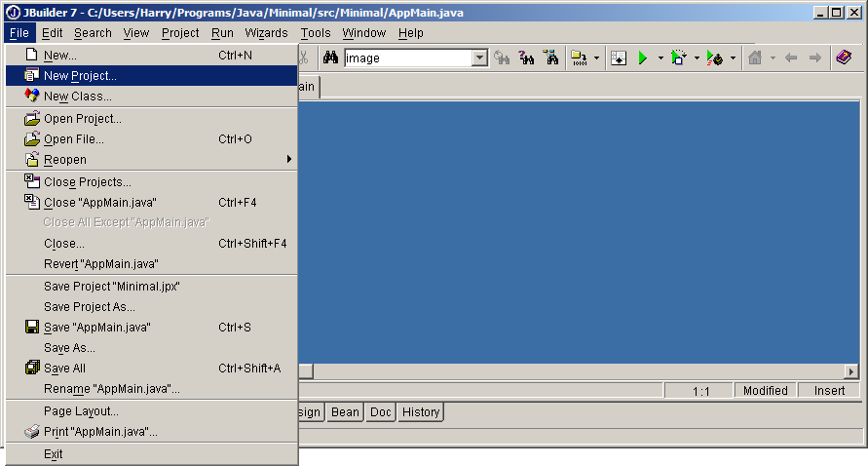This screenshot has height=466, width=868.
Task: Click the 1:1 cursor position status
Action: point(700,391)
